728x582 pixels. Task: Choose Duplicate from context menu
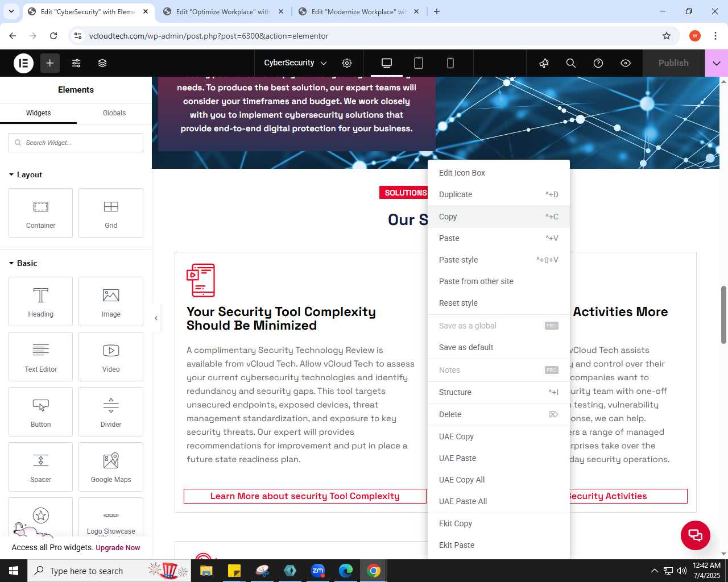[x=499, y=194]
